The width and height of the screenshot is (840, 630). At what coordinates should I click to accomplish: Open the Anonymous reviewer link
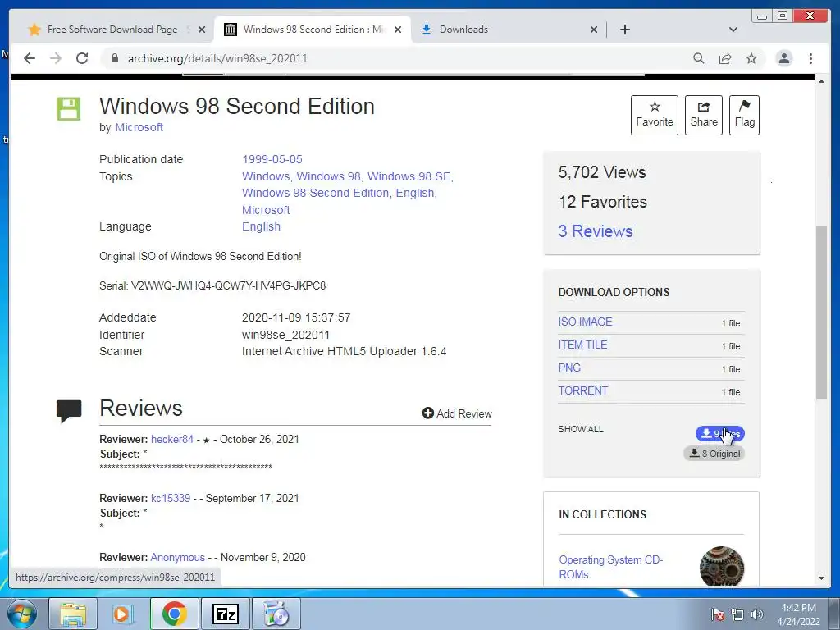177,557
